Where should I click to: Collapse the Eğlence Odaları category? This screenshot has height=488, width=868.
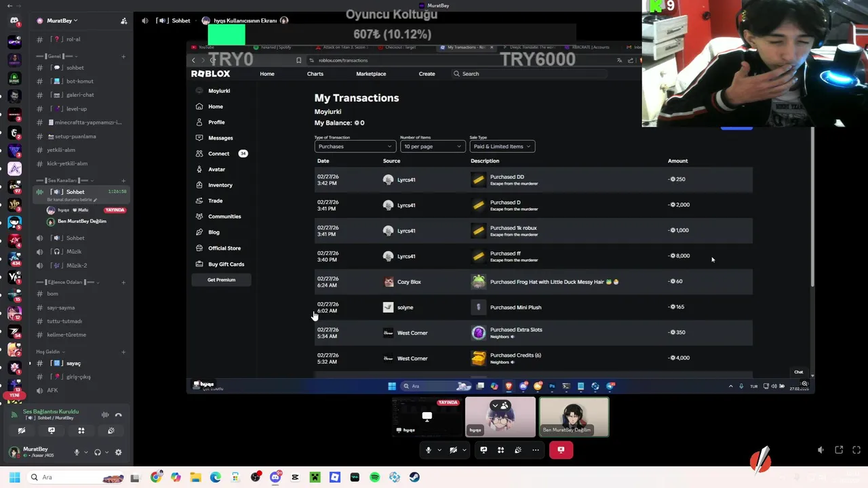click(67, 282)
